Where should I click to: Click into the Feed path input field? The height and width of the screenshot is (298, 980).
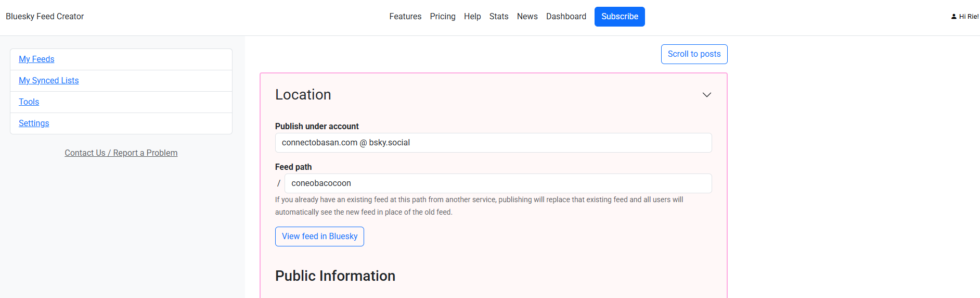(498, 183)
